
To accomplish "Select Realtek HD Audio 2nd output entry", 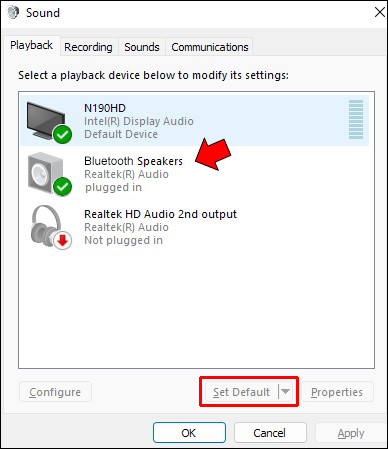I will click(x=194, y=227).
